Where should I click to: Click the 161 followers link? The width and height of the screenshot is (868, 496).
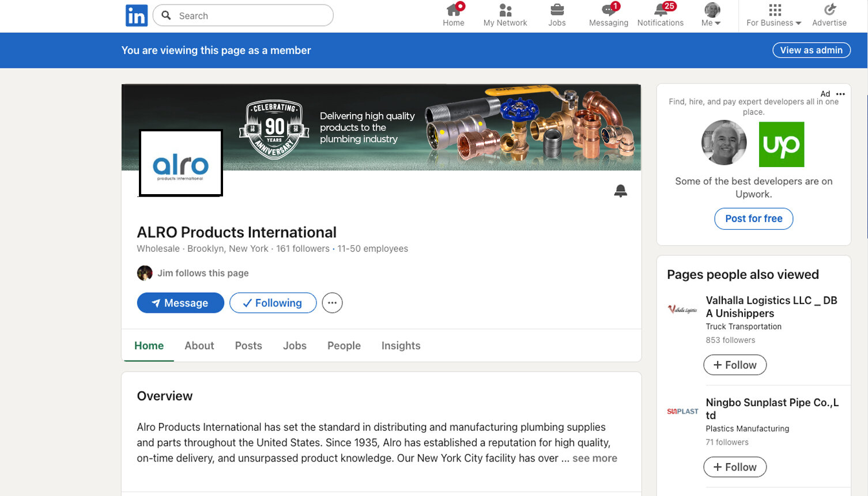point(303,249)
